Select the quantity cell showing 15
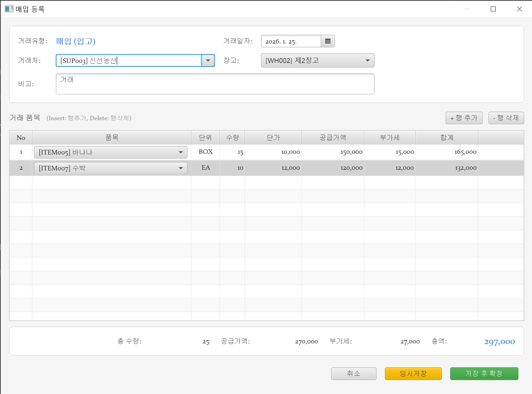 pyautogui.click(x=232, y=152)
